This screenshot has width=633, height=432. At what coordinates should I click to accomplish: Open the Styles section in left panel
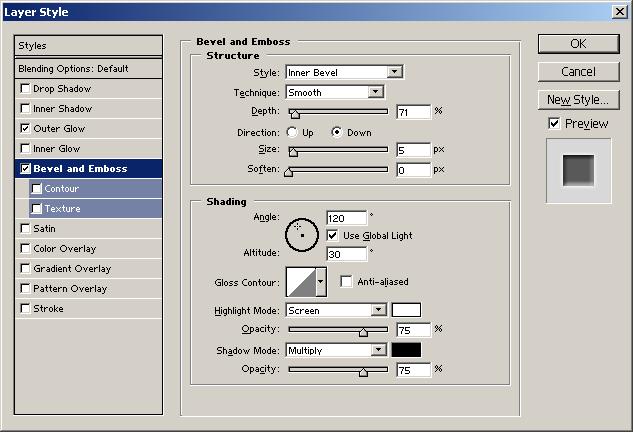[88, 46]
